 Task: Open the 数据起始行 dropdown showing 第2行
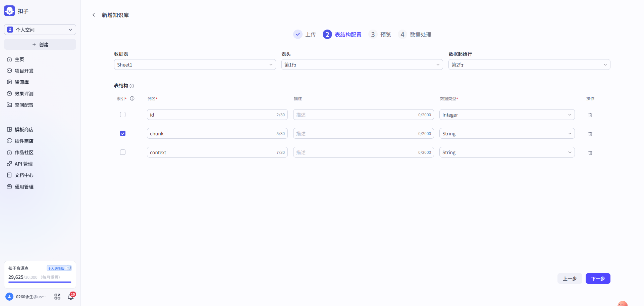pos(529,64)
